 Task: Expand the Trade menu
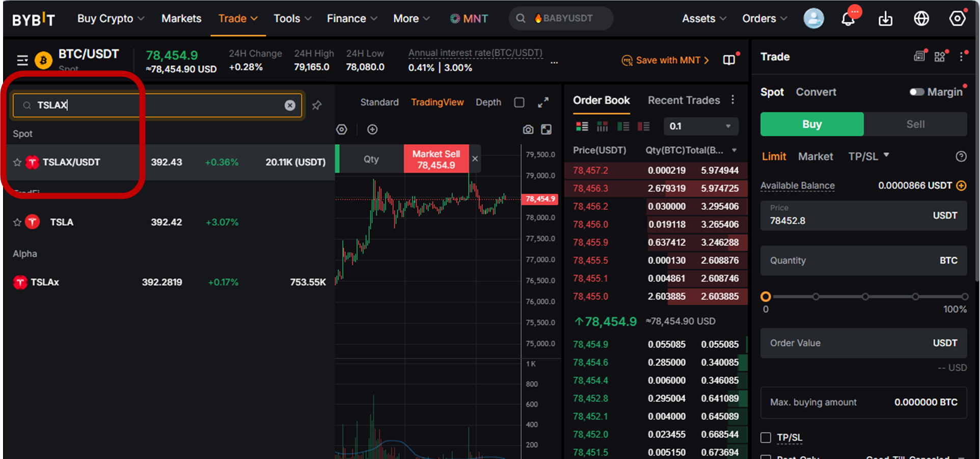click(x=238, y=19)
